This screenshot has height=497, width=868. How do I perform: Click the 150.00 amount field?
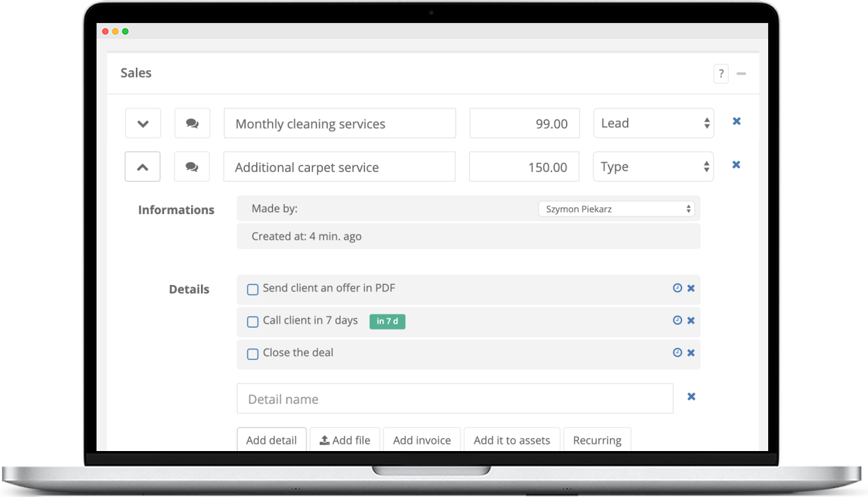pos(525,167)
